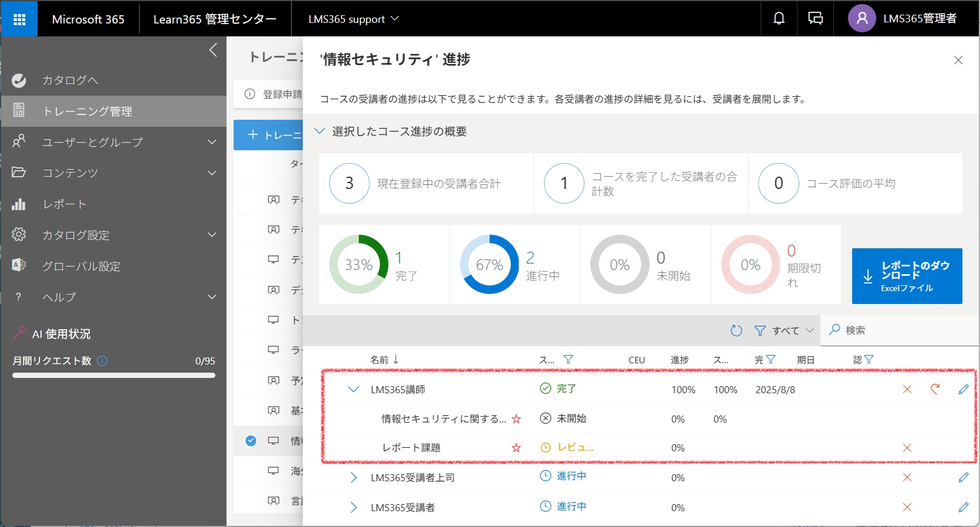Screen dimensions: 980x527
Task: Close the 情報セキュリティ progress panel
Action: click(x=958, y=60)
